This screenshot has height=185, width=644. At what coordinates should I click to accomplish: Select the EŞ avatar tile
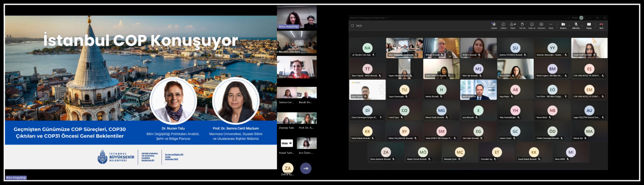(589, 69)
